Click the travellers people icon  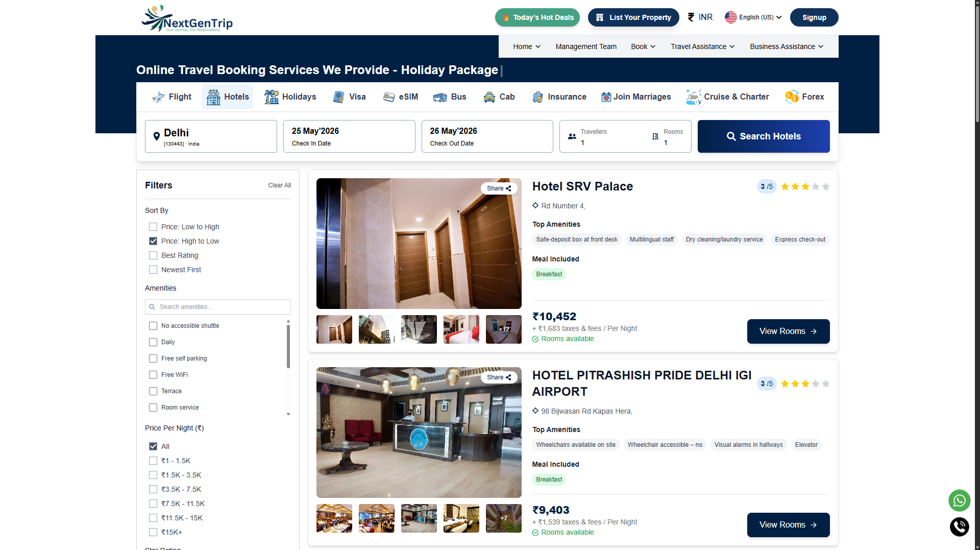tap(572, 136)
